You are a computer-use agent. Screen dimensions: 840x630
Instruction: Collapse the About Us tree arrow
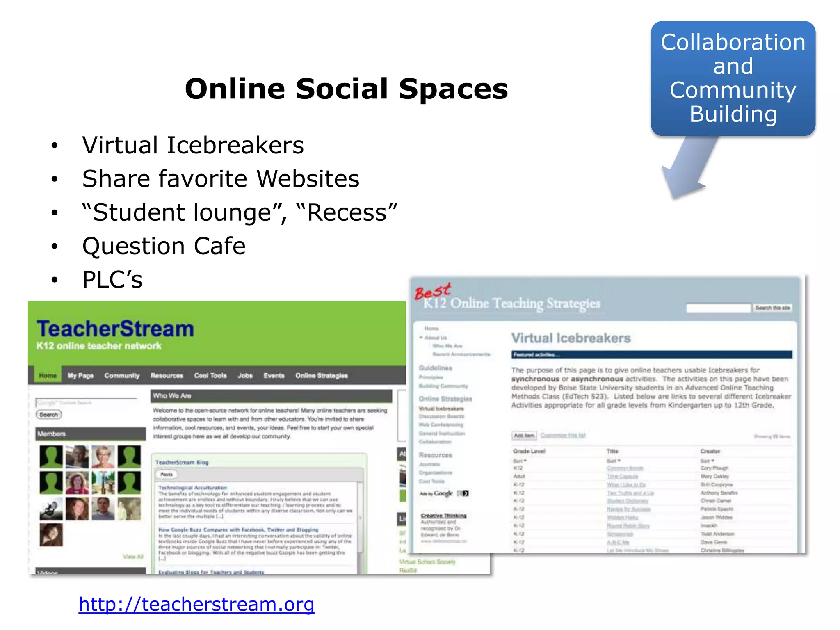point(421,338)
